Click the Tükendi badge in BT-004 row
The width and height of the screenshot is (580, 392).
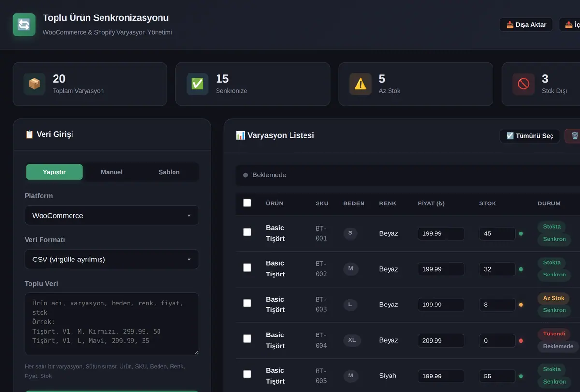coord(554,334)
